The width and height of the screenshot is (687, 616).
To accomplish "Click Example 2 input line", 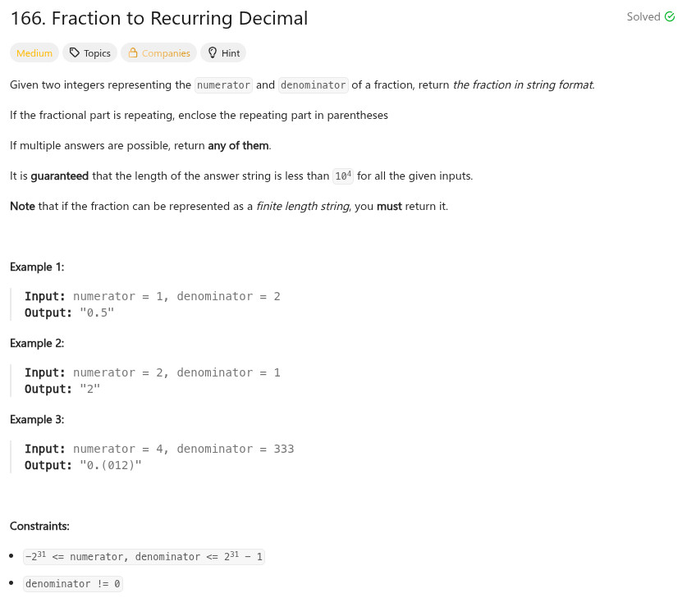I will tap(153, 372).
